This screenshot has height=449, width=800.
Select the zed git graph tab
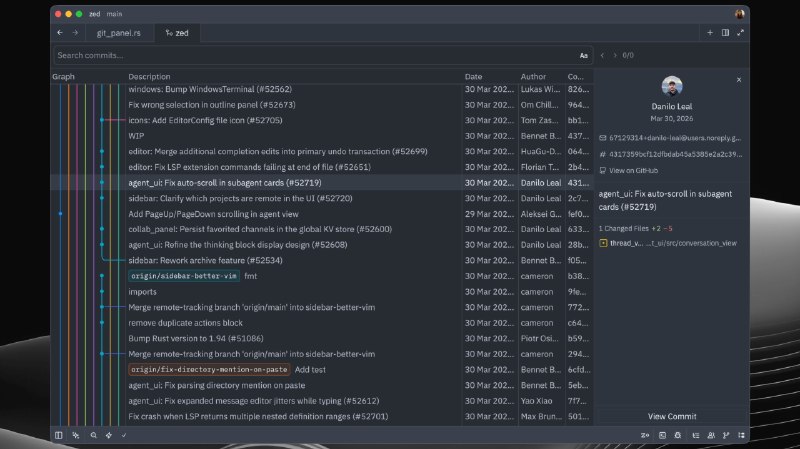tap(177, 33)
